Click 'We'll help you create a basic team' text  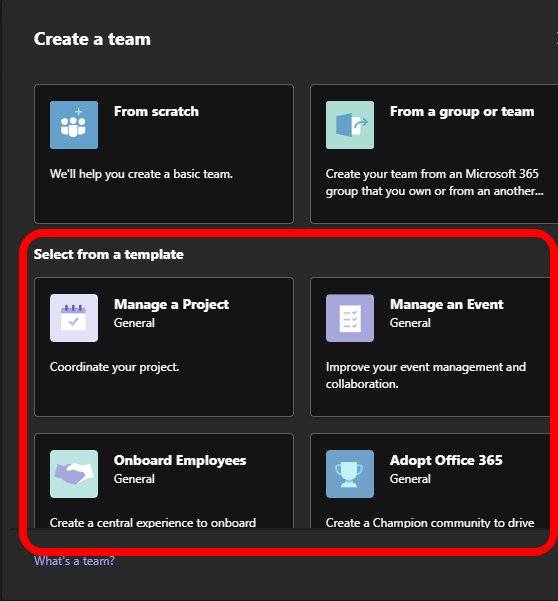click(141, 174)
